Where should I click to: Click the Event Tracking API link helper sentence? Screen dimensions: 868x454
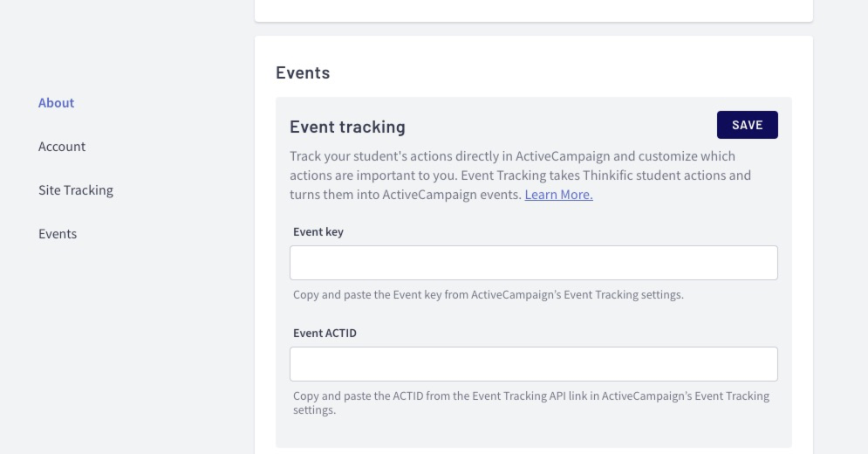click(531, 403)
